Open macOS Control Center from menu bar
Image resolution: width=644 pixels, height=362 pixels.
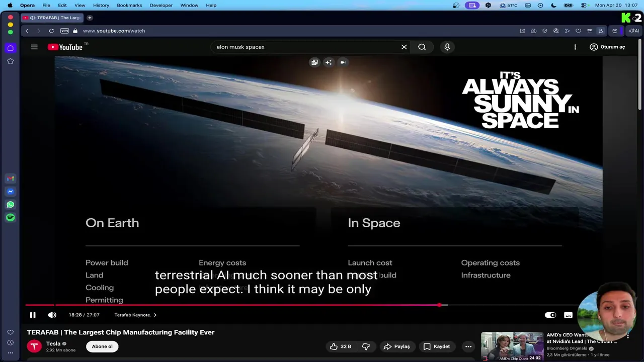(x=584, y=5)
